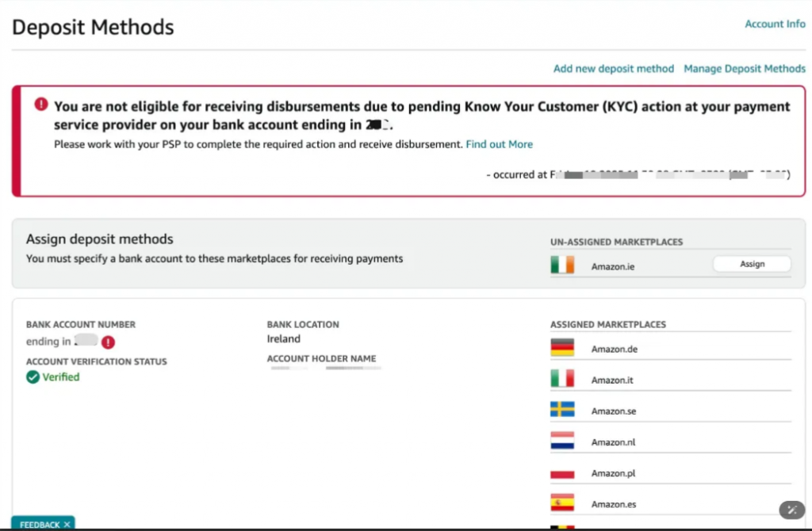Image resolution: width=812 pixels, height=531 pixels.
Task: Open the FEEDBACK tab
Action: coord(40,525)
